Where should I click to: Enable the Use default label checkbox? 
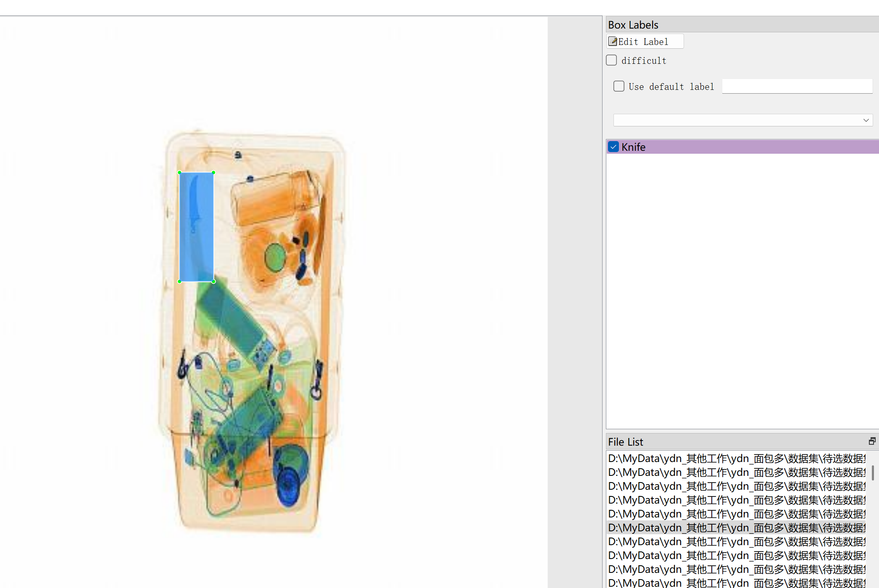[x=618, y=87]
